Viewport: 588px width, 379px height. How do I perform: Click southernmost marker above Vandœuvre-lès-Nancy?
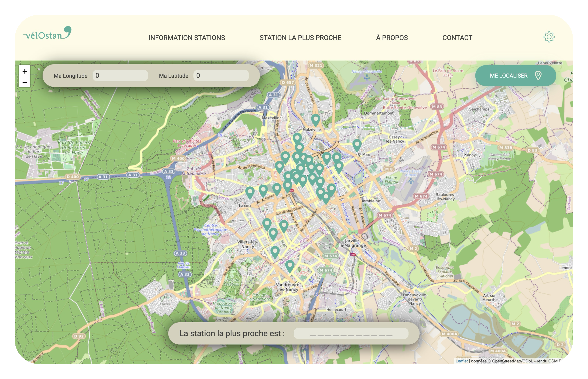point(290,266)
